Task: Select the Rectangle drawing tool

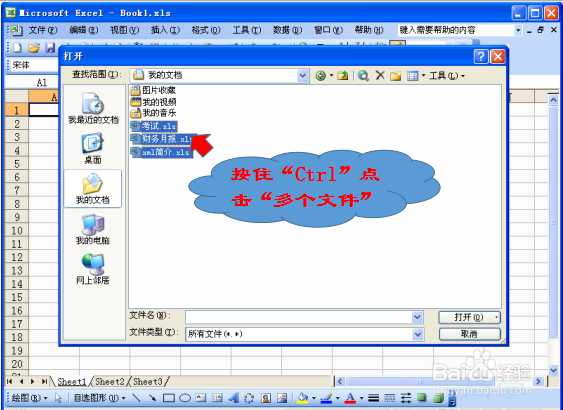Action: (169, 398)
